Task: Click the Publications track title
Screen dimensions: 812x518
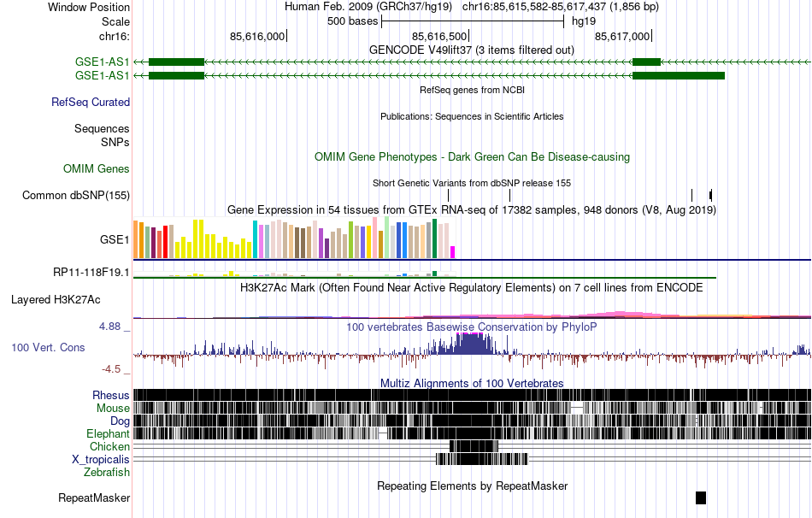Action: [x=472, y=116]
